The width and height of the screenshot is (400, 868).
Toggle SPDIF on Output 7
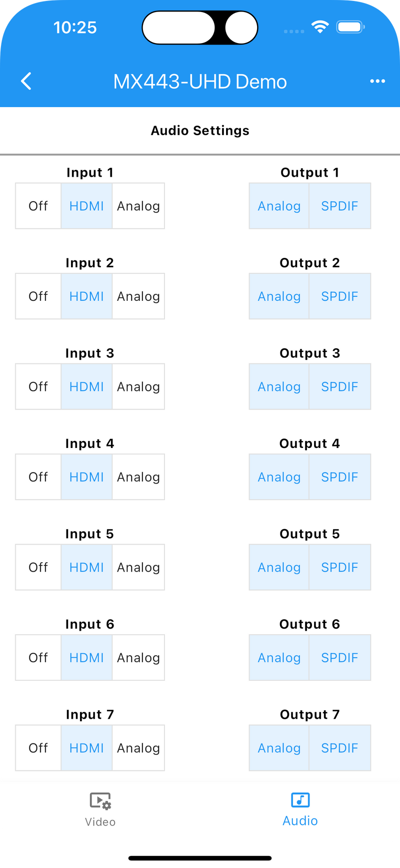click(x=339, y=748)
